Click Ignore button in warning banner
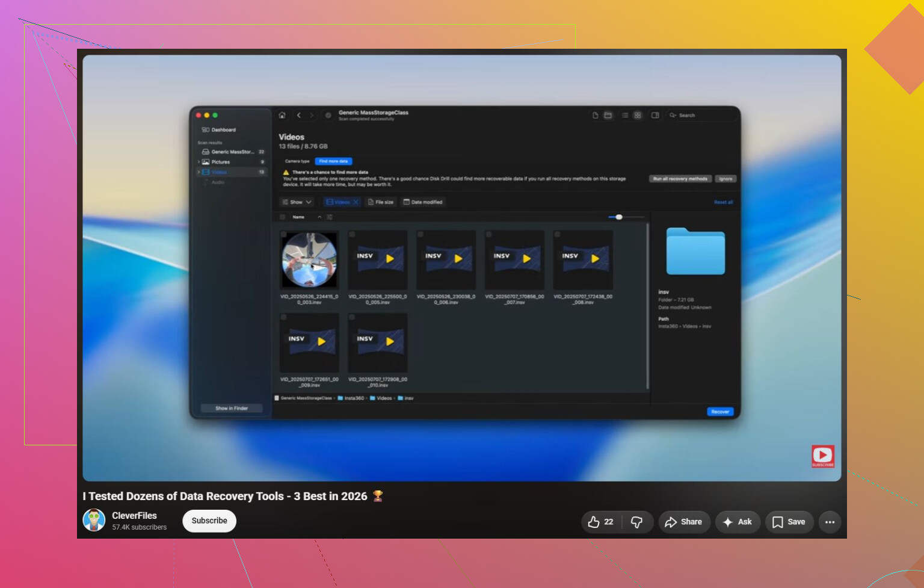The width and height of the screenshot is (924, 588). coord(725,179)
